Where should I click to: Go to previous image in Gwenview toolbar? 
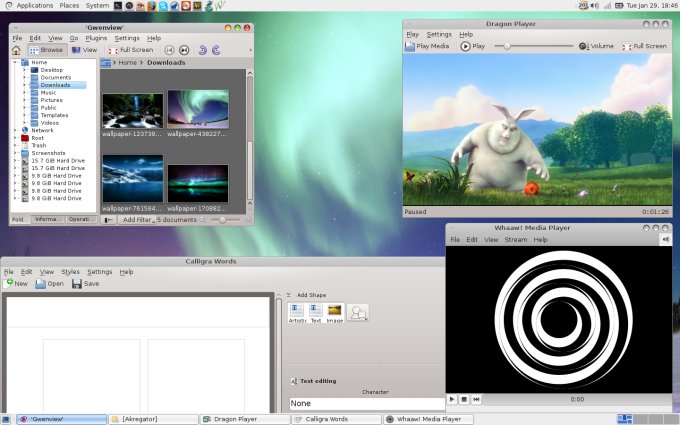tap(170, 50)
